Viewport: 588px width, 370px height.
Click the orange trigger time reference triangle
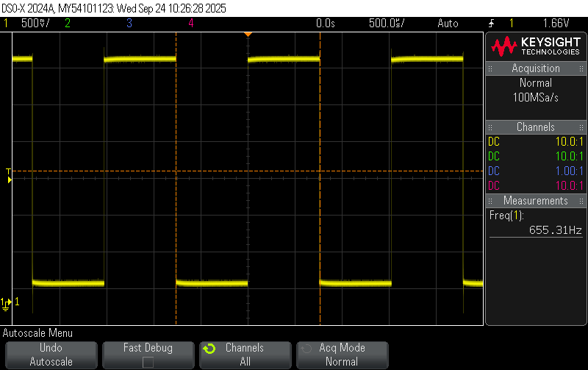248,34
